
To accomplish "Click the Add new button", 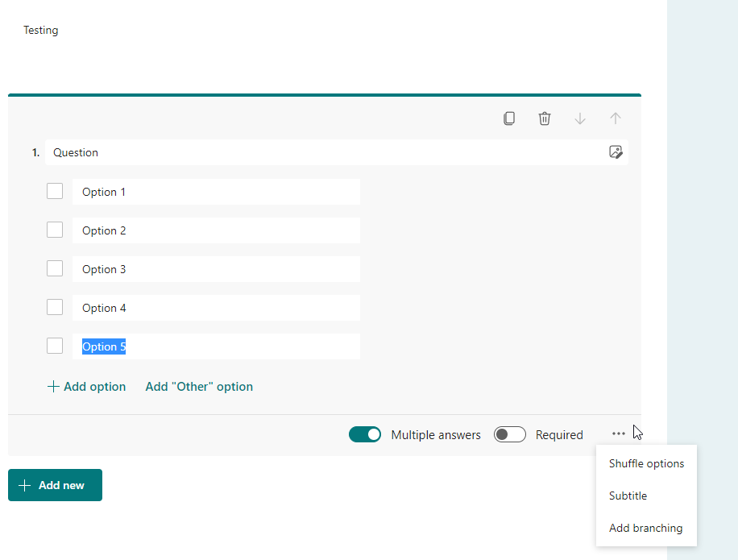I will pos(55,485).
